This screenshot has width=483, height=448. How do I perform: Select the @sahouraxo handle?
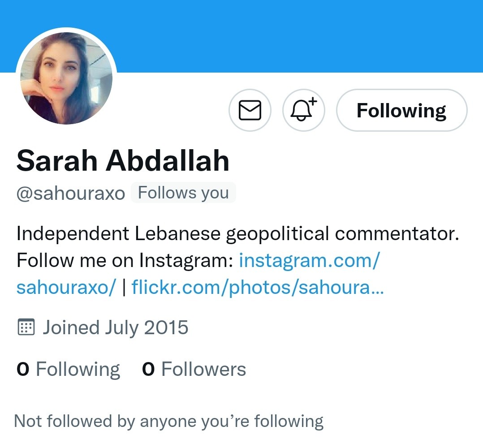pos(71,194)
